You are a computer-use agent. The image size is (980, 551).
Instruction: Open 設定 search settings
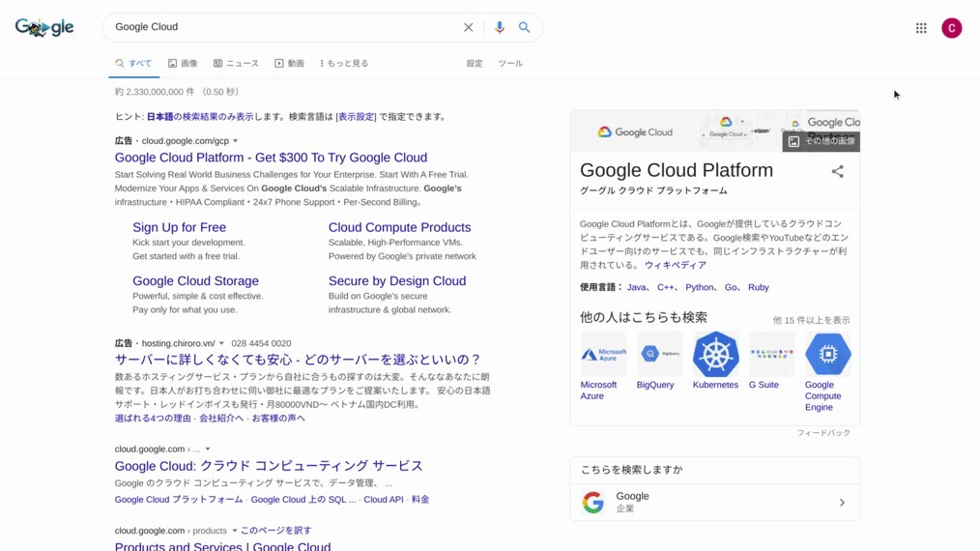click(475, 63)
